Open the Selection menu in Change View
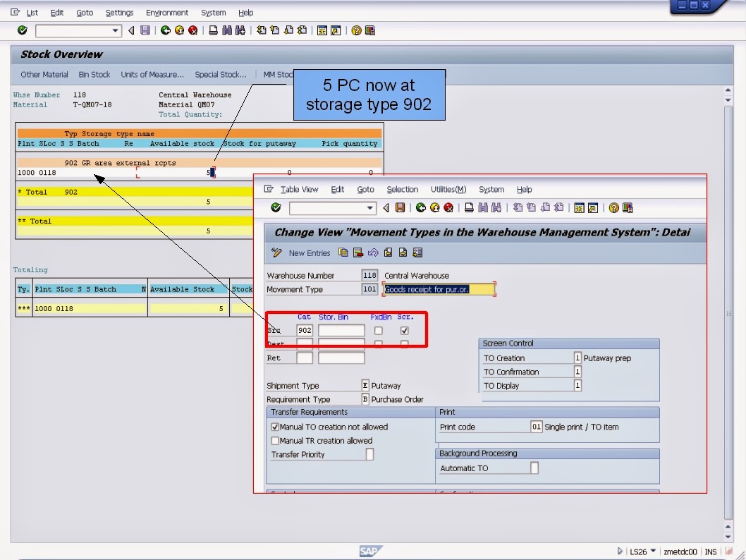This screenshot has width=746, height=560. click(403, 189)
